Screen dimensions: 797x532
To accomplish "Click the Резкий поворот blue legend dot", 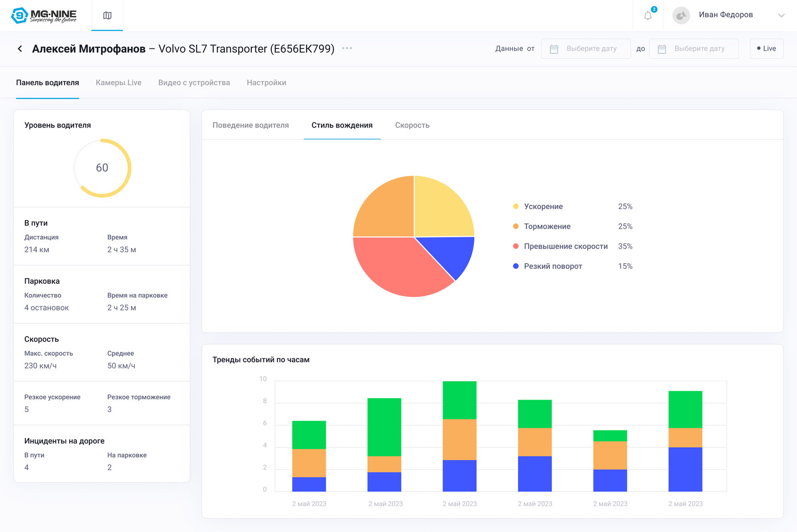I will point(516,266).
